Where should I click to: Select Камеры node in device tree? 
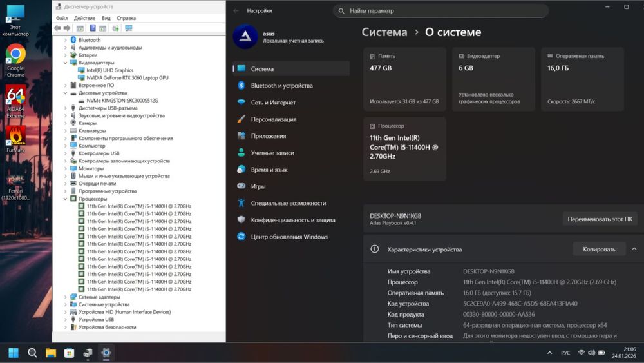[88, 123]
